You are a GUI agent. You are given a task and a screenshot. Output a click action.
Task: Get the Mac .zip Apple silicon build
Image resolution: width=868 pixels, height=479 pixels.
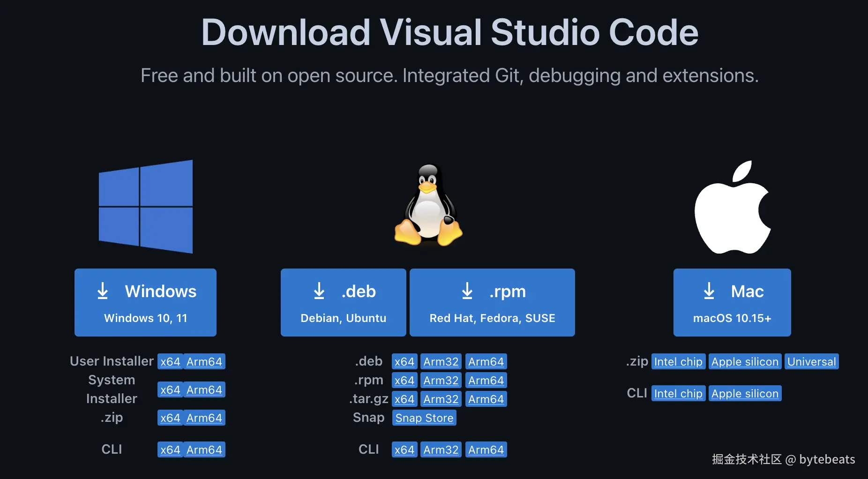point(745,362)
